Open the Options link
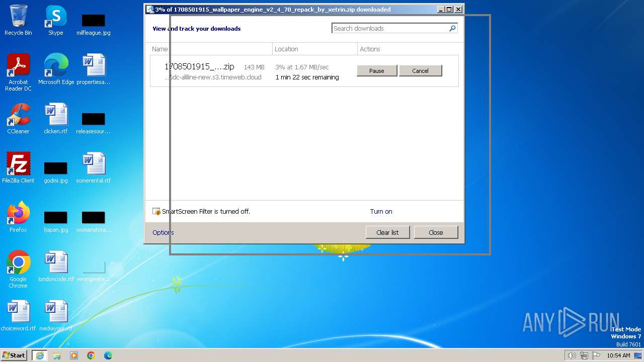644x362 pixels. [163, 232]
